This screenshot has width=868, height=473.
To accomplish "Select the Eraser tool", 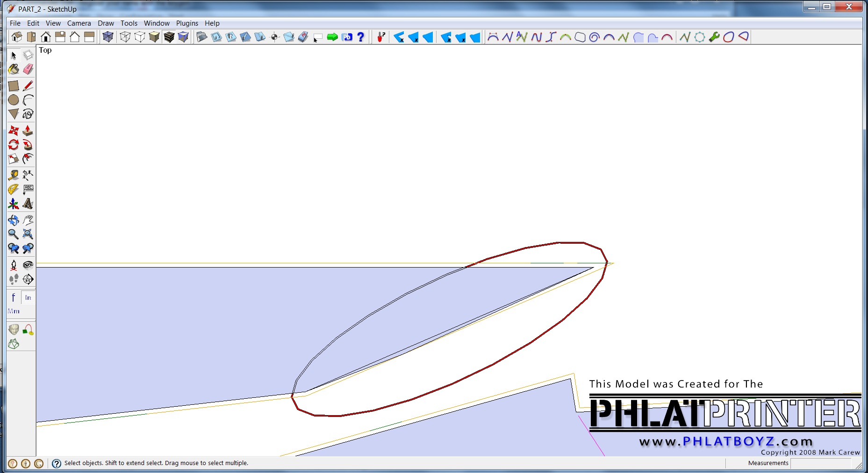I will 28,70.
